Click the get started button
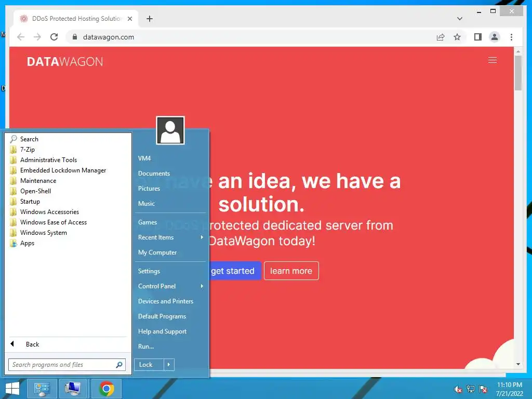This screenshot has width=532, height=399. coord(234,271)
